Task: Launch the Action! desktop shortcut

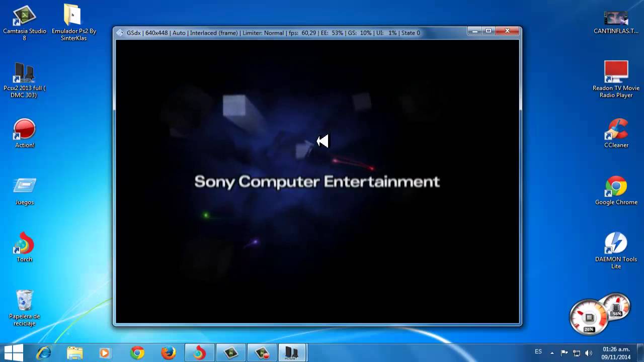Action: click(24, 134)
